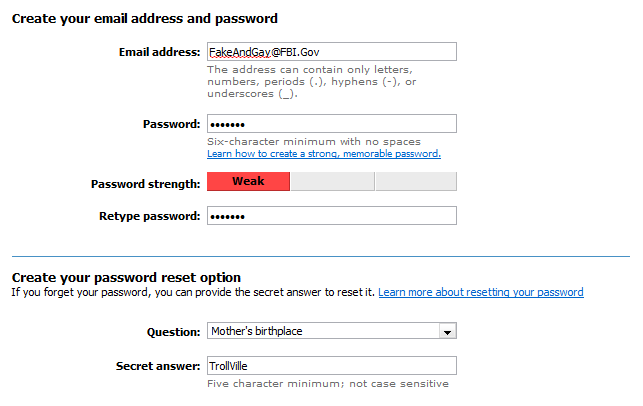Click the "Password strength:" label
The height and width of the screenshot is (406, 643).
(x=145, y=184)
